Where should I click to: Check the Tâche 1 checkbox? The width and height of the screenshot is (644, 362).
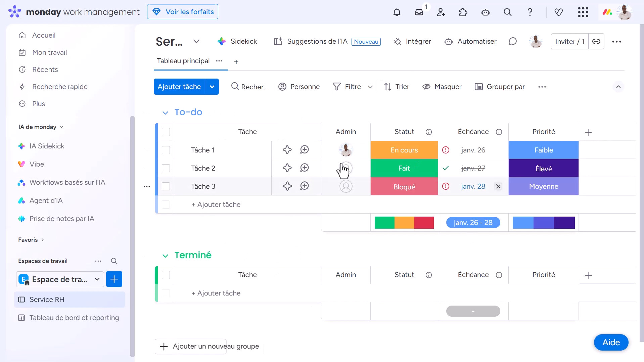(x=166, y=150)
